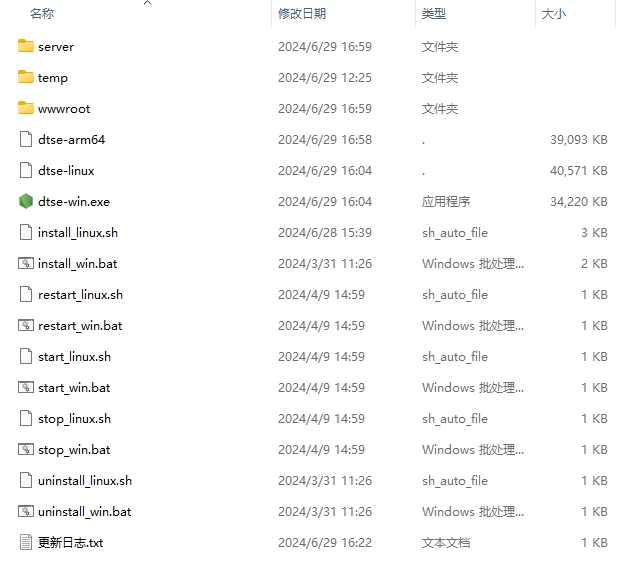Screen dimensions: 638x575
Task: Select the file name 更新日志.txt
Action: [x=70, y=542]
